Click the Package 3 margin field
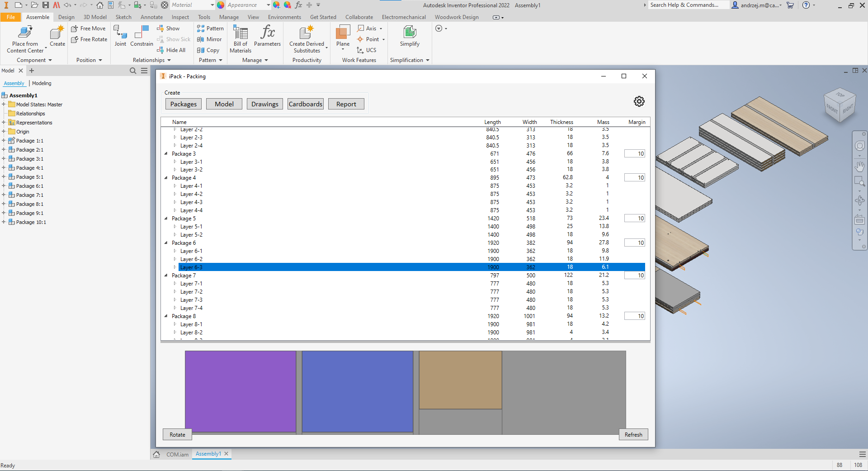This screenshot has height=471, width=868. tap(634, 154)
